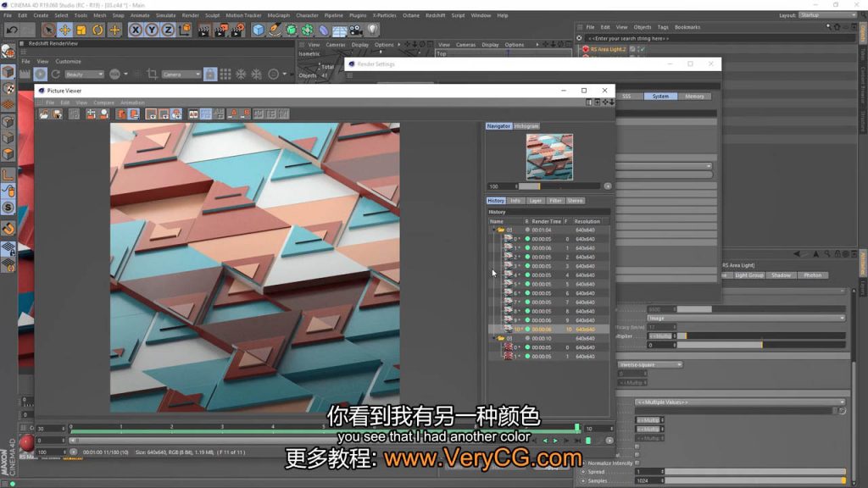
Task: Open the MoGraph menu
Action: click(278, 15)
